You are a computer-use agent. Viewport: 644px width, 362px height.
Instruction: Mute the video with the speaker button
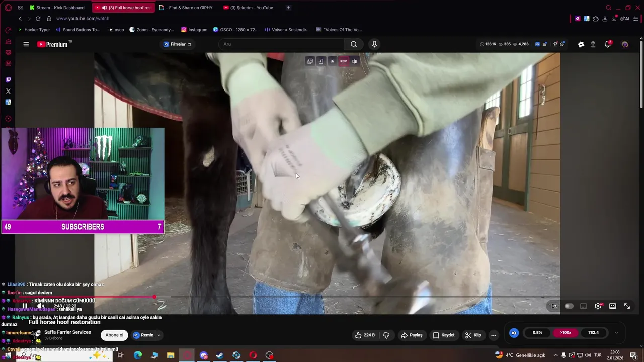coord(40,306)
